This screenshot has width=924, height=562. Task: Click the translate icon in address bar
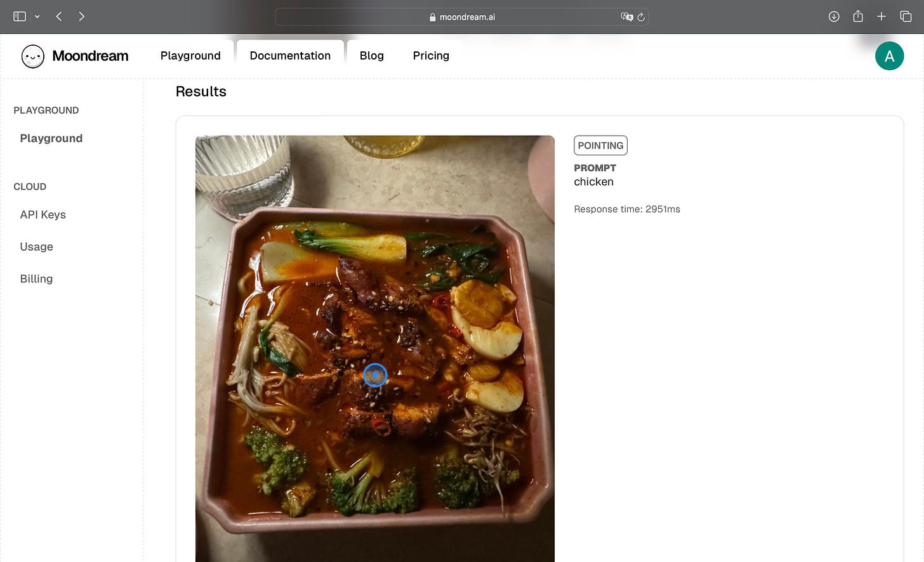pyautogui.click(x=627, y=17)
